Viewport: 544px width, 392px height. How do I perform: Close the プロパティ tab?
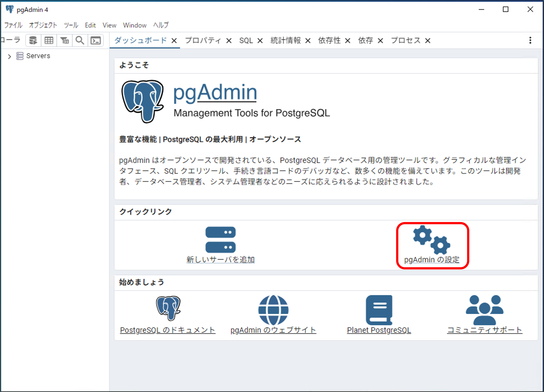tap(229, 41)
